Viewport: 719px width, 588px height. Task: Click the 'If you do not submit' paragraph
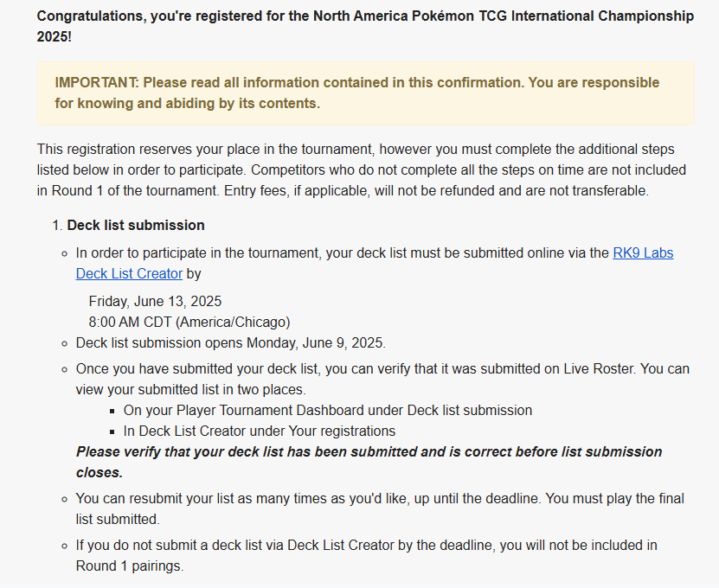pyautogui.click(x=366, y=555)
